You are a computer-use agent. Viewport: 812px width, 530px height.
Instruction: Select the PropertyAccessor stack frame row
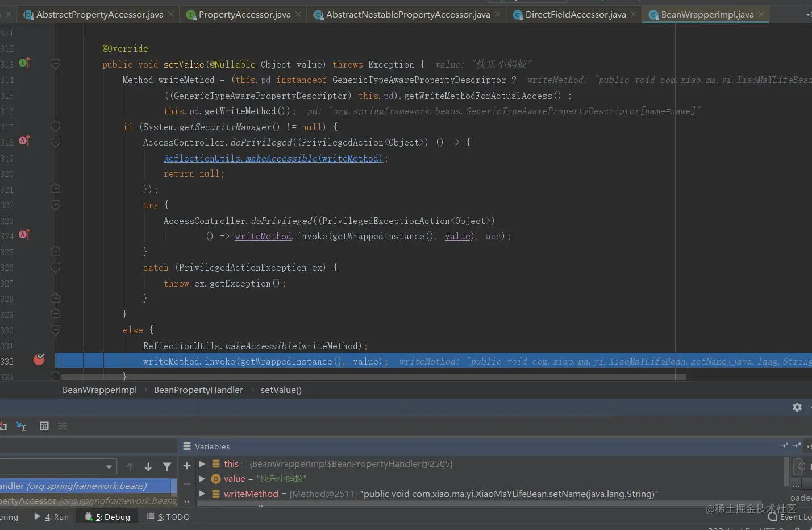pyautogui.click(x=88, y=501)
